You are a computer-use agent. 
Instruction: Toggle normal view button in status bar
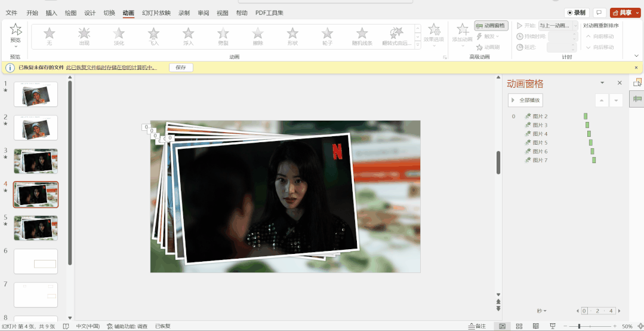point(502,326)
